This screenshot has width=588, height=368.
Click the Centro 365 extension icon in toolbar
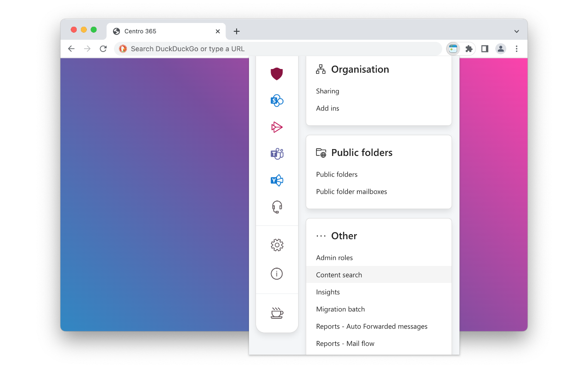[453, 49]
